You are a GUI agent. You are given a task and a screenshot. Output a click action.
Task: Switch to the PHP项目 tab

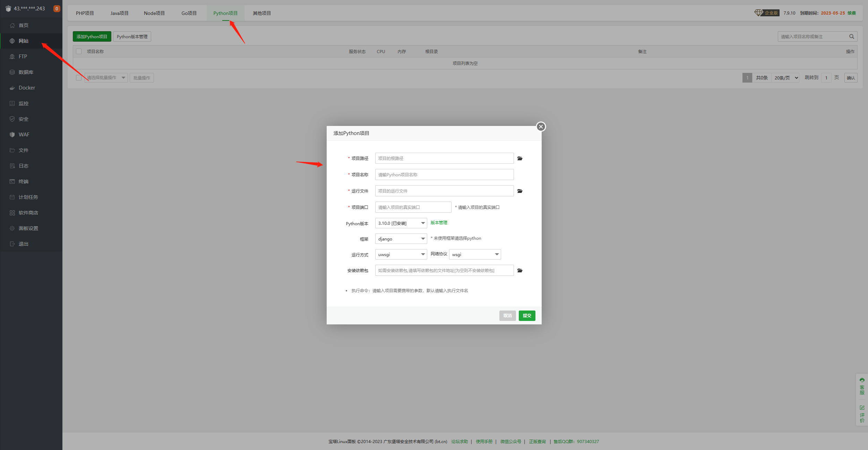[85, 13]
